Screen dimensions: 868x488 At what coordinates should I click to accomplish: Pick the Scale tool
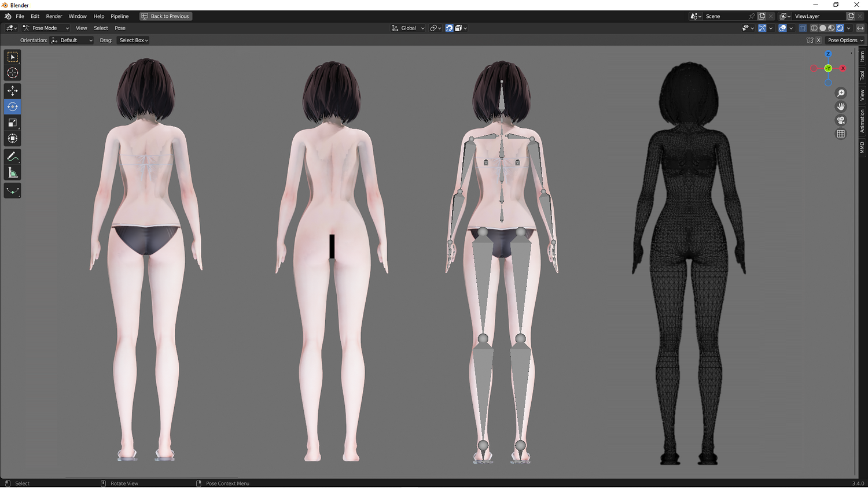coord(13,123)
